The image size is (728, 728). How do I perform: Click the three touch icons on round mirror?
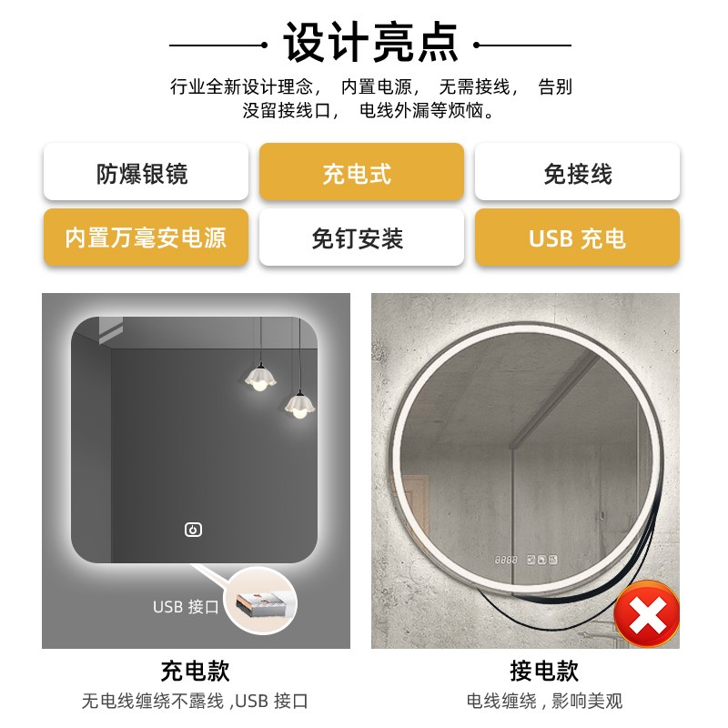point(541,560)
